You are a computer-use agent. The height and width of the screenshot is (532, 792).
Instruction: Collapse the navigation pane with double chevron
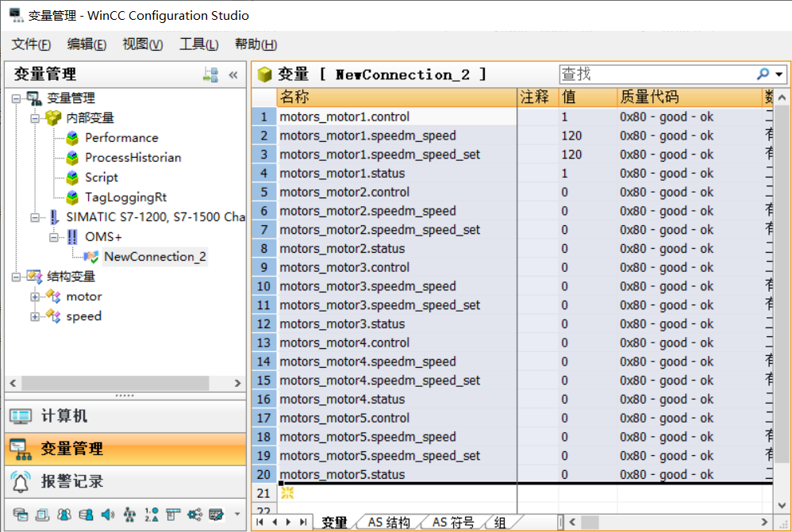[233, 75]
